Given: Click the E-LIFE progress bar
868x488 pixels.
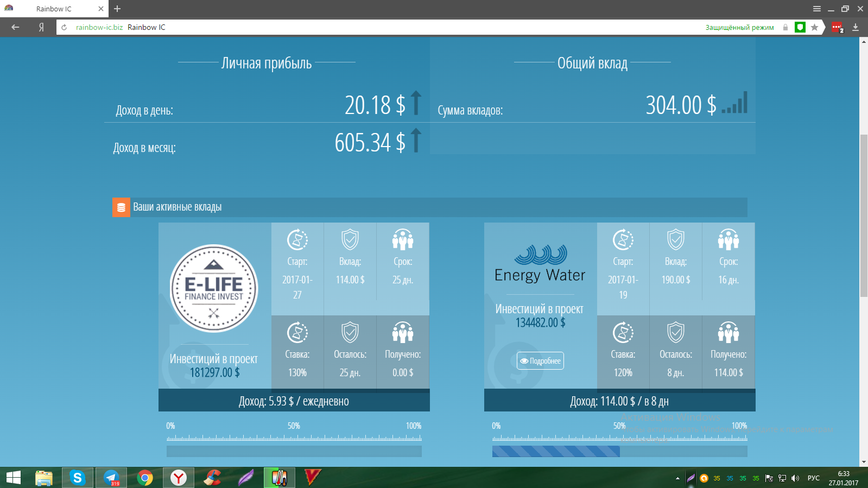Looking at the screenshot, I should click(x=294, y=451).
